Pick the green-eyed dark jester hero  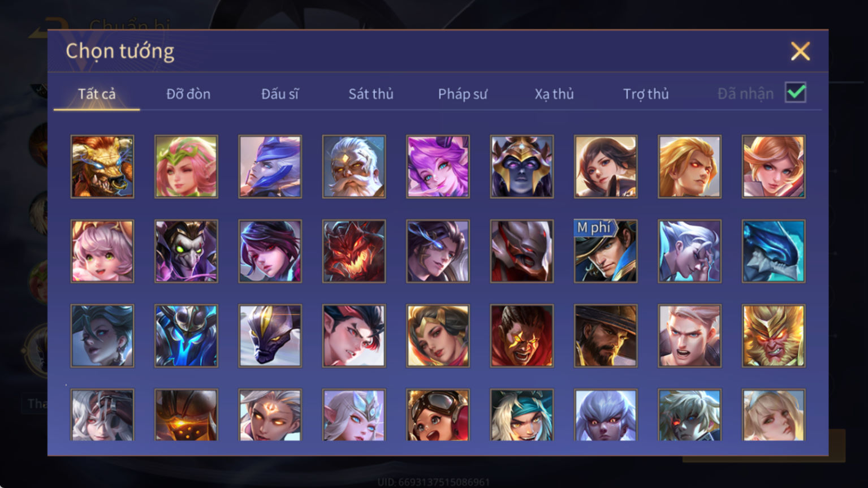coord(186,251)
